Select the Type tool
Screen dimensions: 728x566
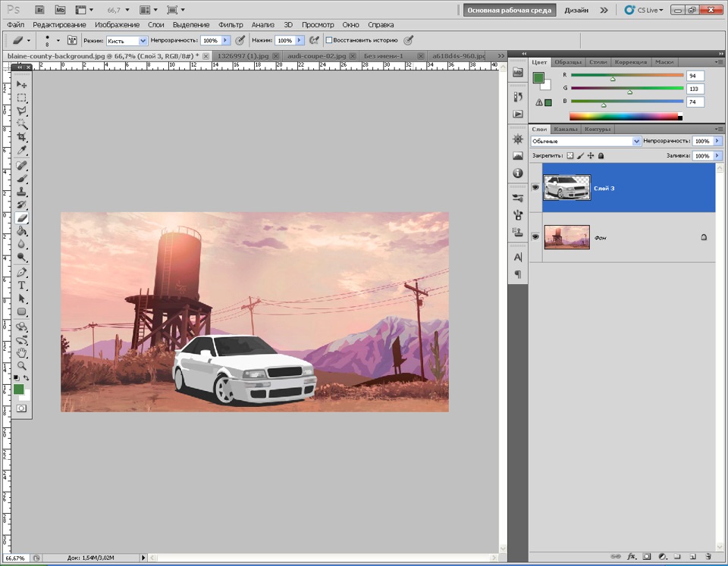(x=21, y=286)
